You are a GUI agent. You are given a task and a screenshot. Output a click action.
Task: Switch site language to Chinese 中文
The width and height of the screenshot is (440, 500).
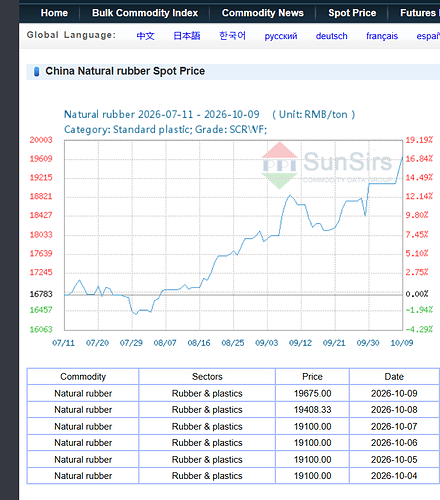(x=145, y=36)
